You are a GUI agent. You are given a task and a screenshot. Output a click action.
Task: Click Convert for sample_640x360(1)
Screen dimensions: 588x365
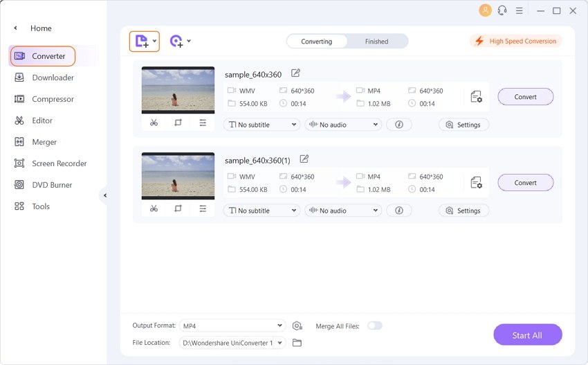point(525,183)
